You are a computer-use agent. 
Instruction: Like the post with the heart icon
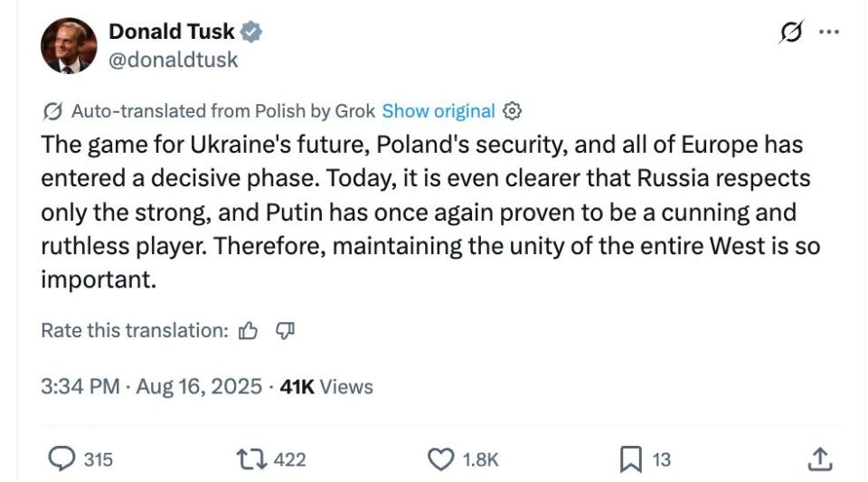point(440,459)
